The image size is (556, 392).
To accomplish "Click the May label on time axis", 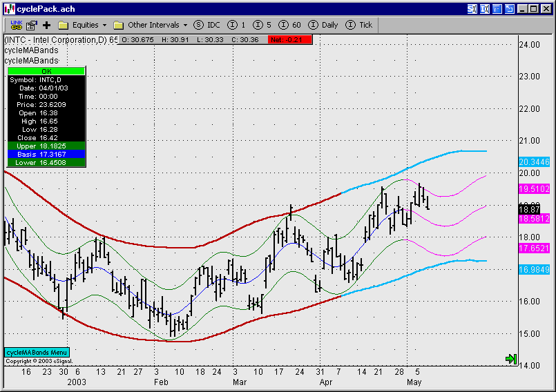I will coord(414,382).
